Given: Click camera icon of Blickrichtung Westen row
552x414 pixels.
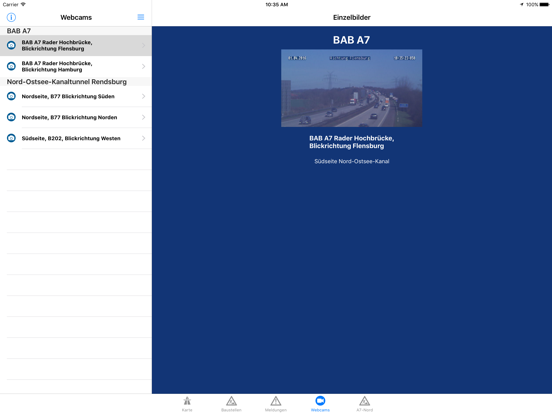Looking at the screenshot, I should click(11, 138).
